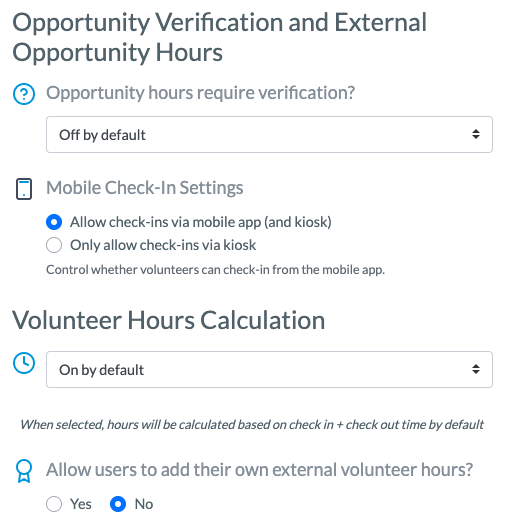This screenshot has height=528, width=506.
Task: Click the Only allow check-ins via kiosk label
Action: tap(163, 245)
